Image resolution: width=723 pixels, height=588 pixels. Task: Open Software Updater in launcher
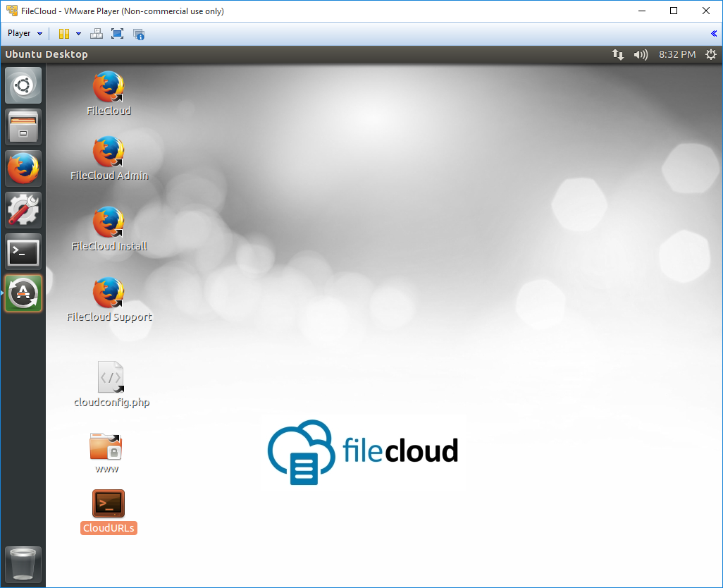[23, 293]
